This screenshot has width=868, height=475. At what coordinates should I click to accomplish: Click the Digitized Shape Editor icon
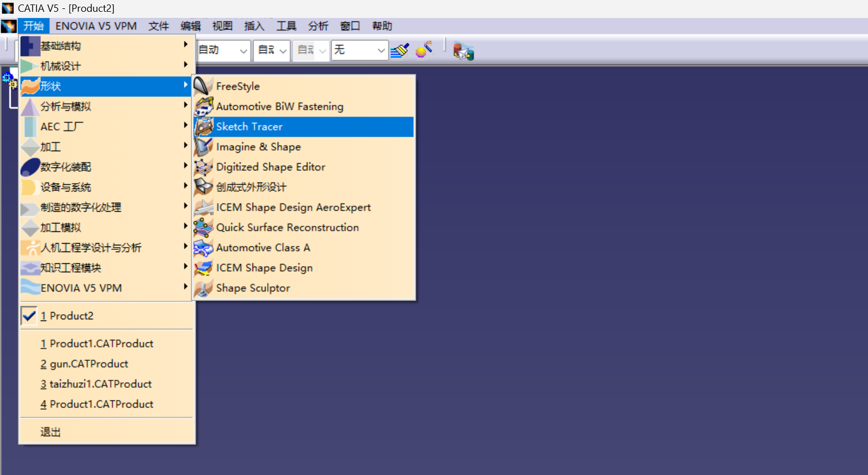pos(203,167)
